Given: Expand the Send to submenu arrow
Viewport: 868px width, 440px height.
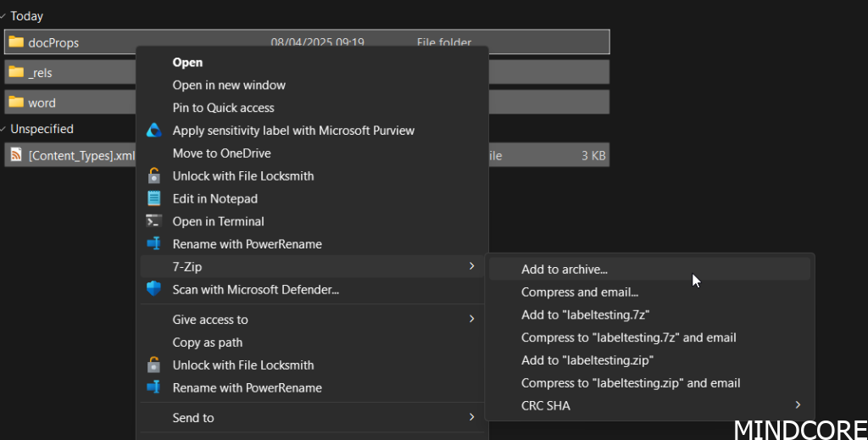Looking at the screenshot, I should point(471,417).
